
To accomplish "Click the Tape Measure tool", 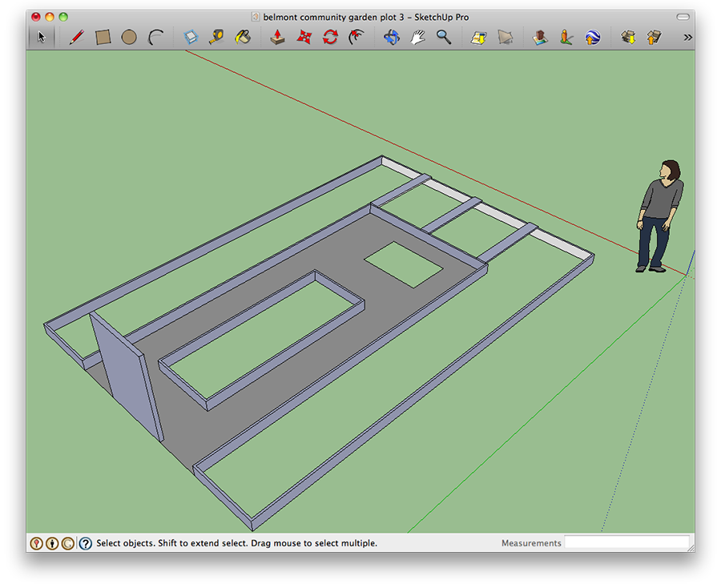I will (x=216, y=37).
